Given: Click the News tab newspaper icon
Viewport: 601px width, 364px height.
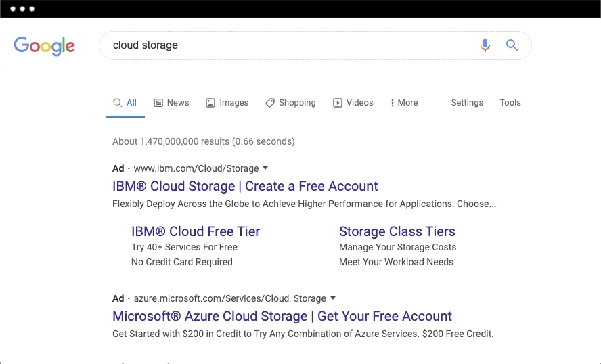Looking at the screenshot, I should (x=158, y=103).
